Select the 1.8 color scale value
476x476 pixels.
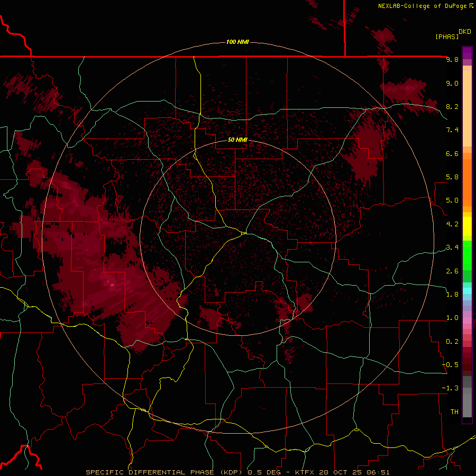pyautogui.click(x=452, y=295)
